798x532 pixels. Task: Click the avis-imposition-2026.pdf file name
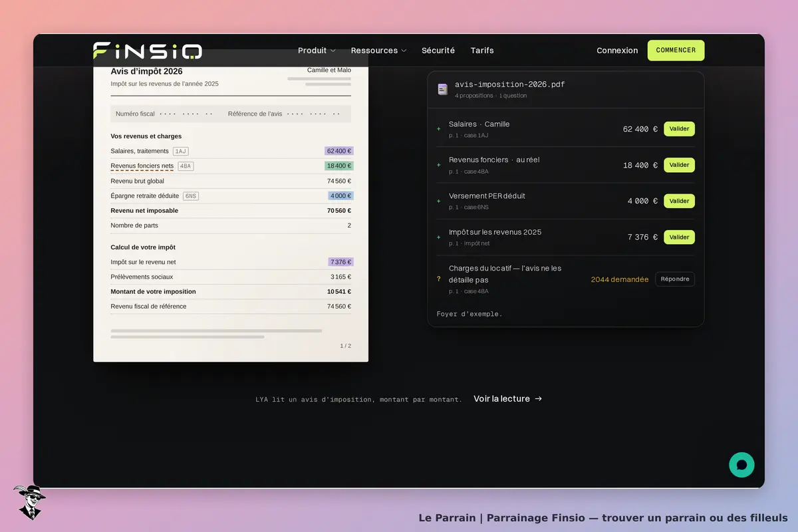510,84
